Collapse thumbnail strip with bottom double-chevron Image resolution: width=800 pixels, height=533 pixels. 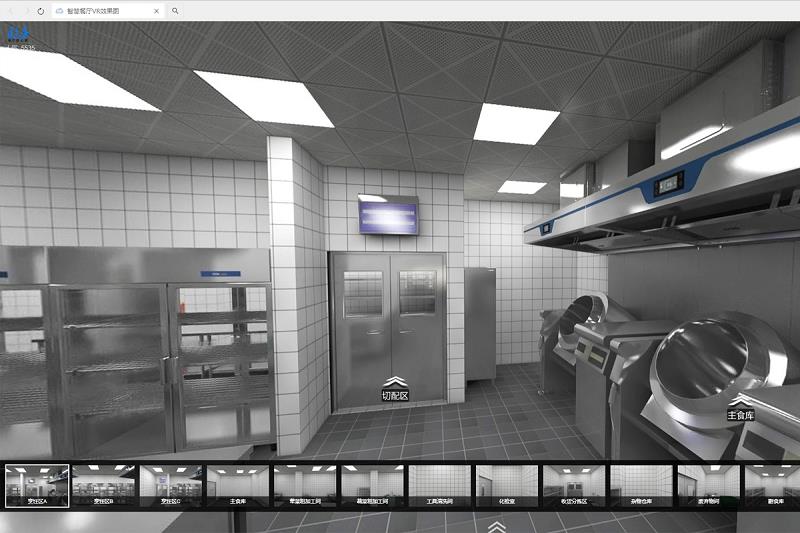click(x=496, y=526)
